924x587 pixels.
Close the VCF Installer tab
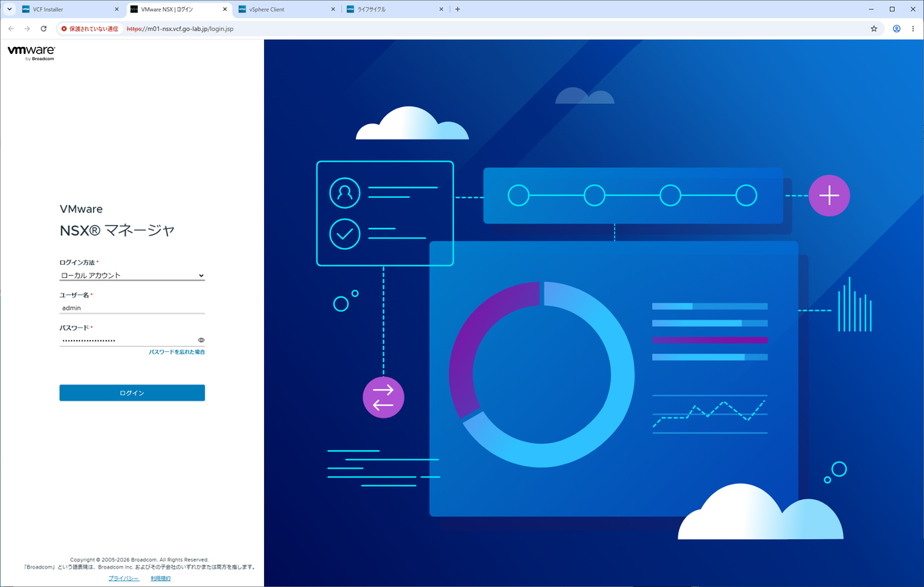tap(116, 9)
